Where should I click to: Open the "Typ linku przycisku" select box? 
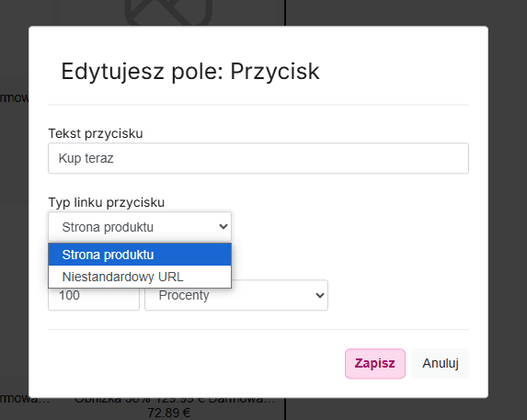point(140,227)
